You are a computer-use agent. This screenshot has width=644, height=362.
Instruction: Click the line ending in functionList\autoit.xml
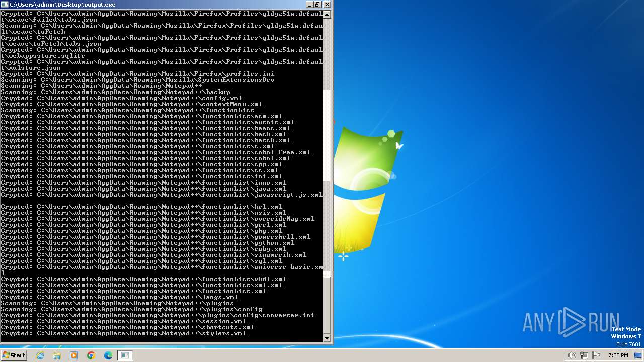pyautogui.click(x=147, y=122)
